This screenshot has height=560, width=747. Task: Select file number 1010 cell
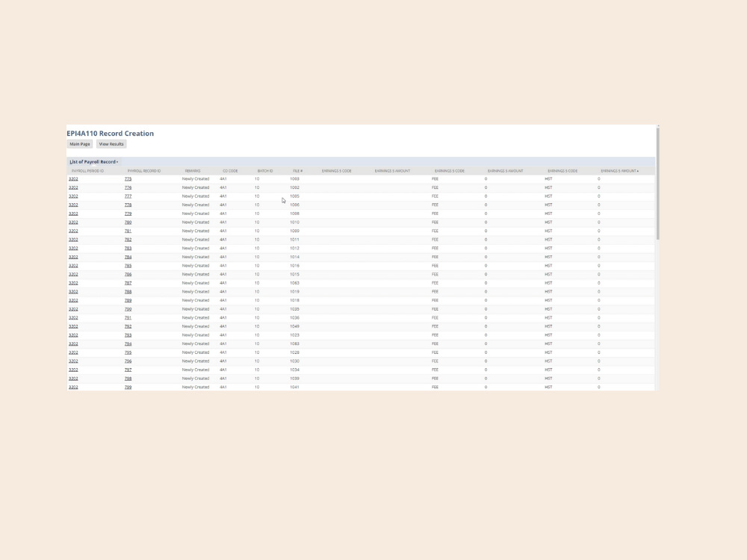294,223
